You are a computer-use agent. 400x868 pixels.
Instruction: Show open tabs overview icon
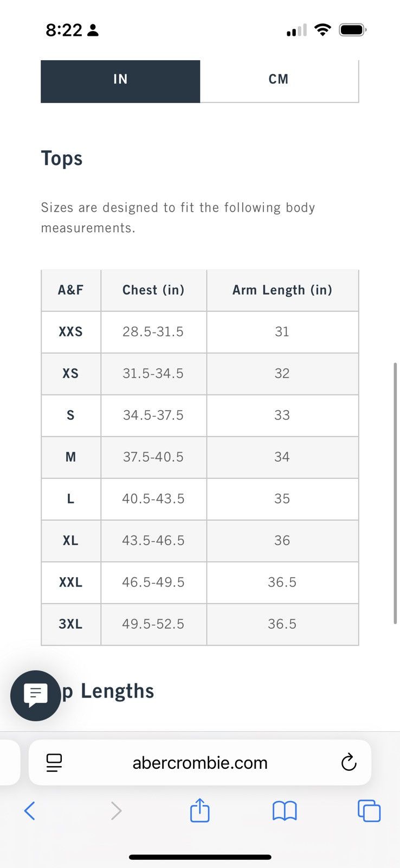pyautogui.click(x=369, y=811)
